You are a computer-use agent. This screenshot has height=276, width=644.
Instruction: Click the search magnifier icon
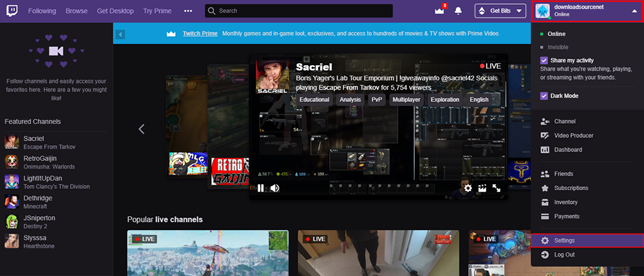[212, 11]
